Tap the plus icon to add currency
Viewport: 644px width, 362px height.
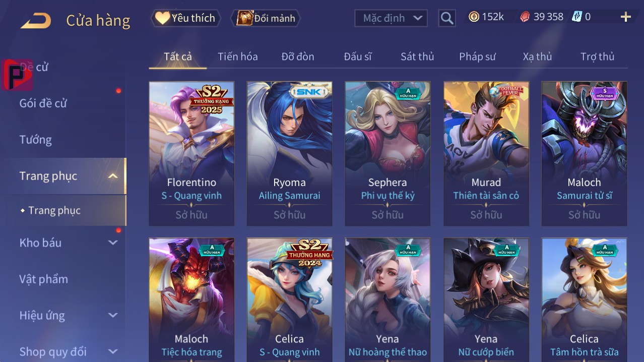626,17
